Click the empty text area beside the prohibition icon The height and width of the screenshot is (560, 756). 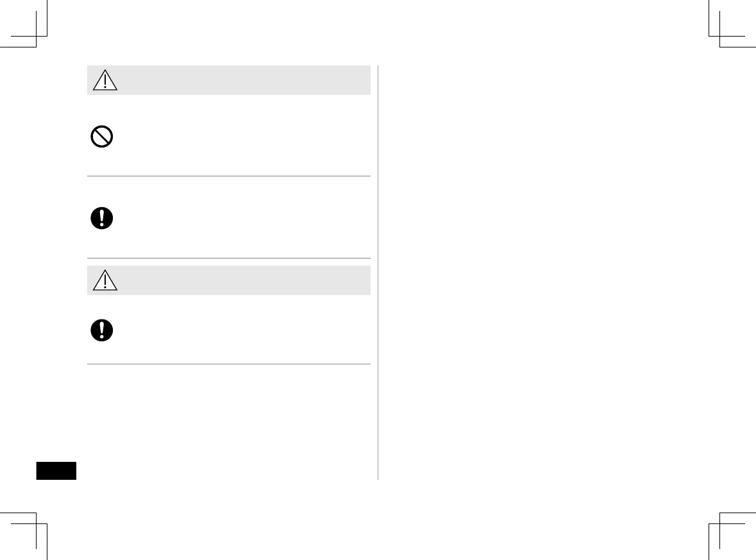[244, 137]
